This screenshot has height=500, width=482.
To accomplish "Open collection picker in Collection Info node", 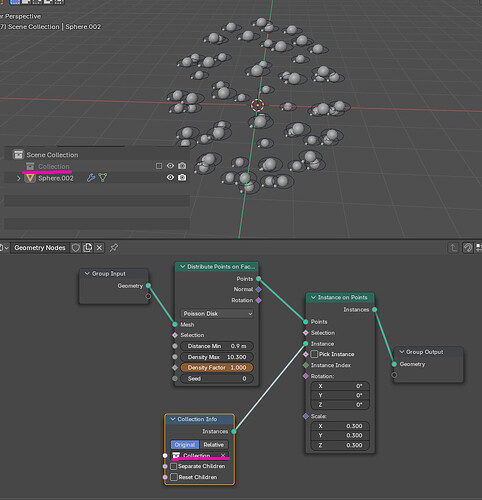I will coord(200,455).
